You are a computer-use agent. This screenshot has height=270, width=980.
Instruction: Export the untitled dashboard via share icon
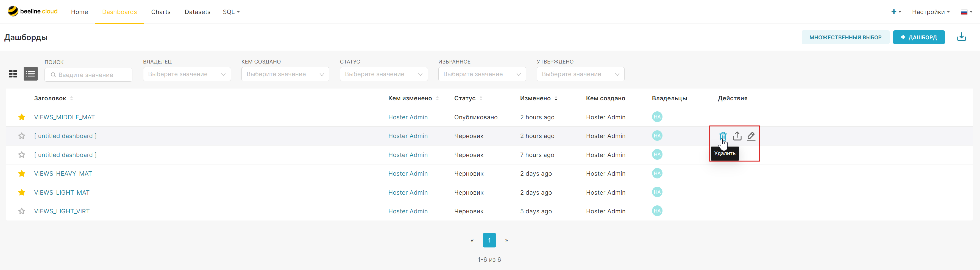(x=737, y=136)
